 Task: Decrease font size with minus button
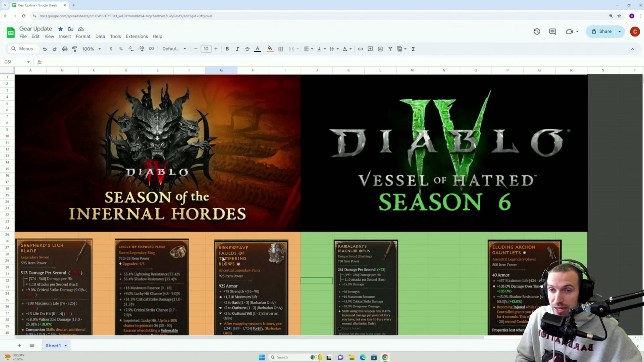tap(196, 49)
